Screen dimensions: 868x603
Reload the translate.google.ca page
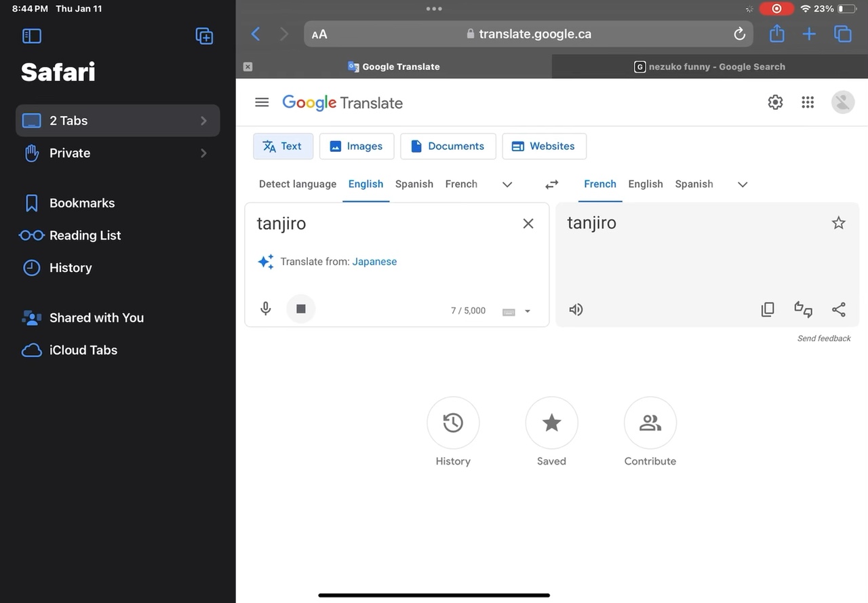[x=740, y=34]
